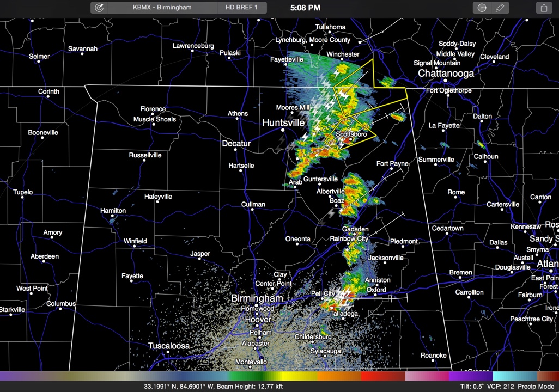This screenshot has height=392, width=559.
Task: Enable drawing mode with the pencil icon
Action: click(499, 8)
